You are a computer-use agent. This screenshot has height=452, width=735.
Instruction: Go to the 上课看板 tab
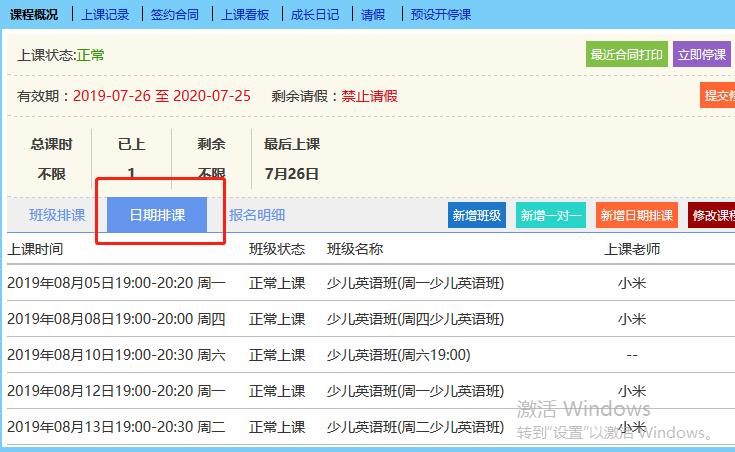click(x=245, y=15)
